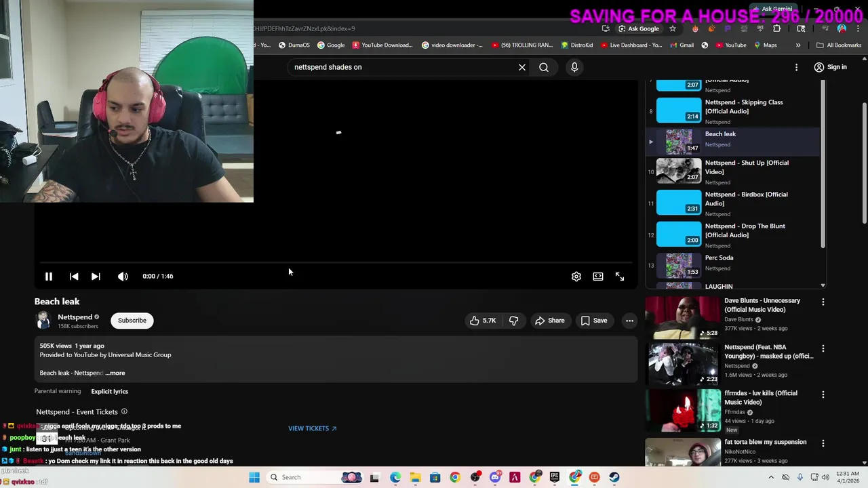868x488 pixels.
Task: Open video downloader bookmark
Action: point(452,45)
